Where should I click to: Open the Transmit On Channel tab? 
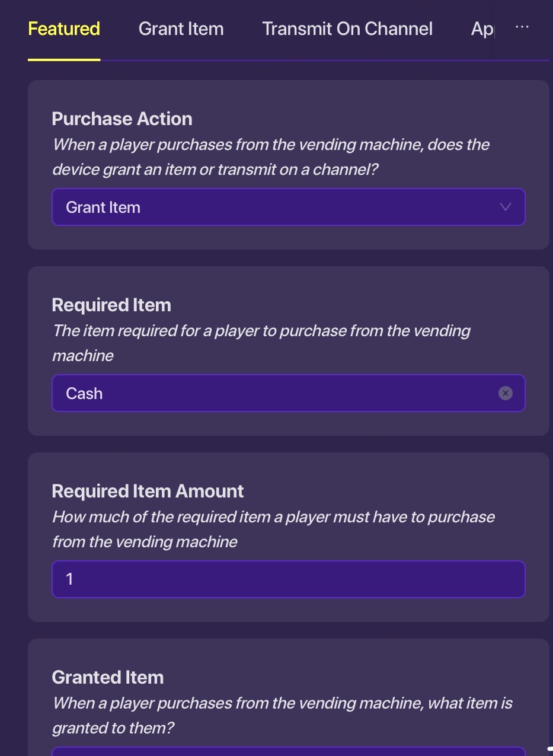347,29
